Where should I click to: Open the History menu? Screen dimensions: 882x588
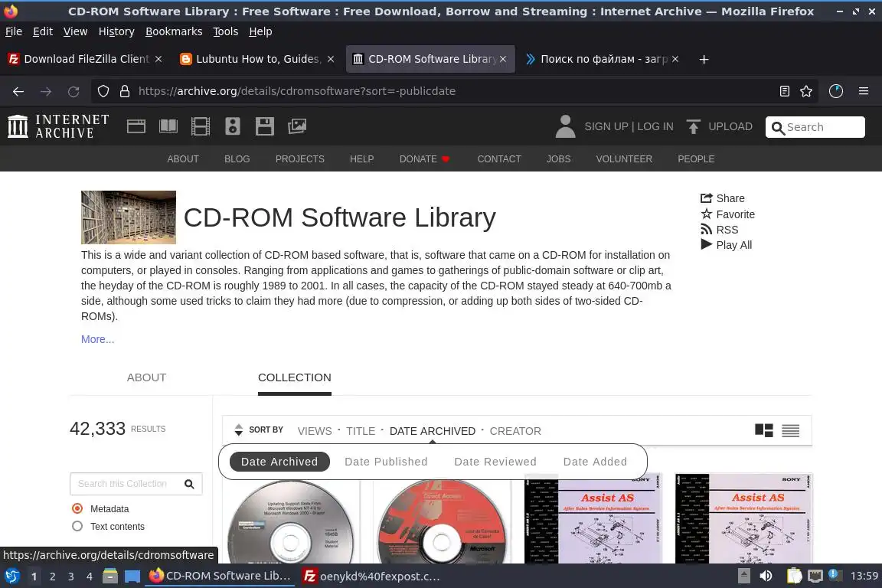[116, 31]
